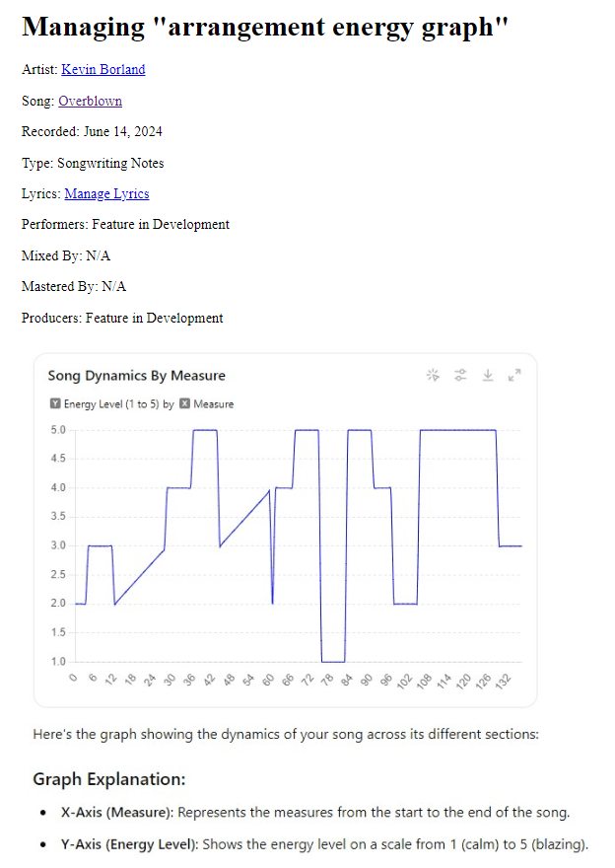Screen dimensions: 615x868
Task: Click measure 0 on the X axis
Action: pyautogui.click(x=73, y=678)
